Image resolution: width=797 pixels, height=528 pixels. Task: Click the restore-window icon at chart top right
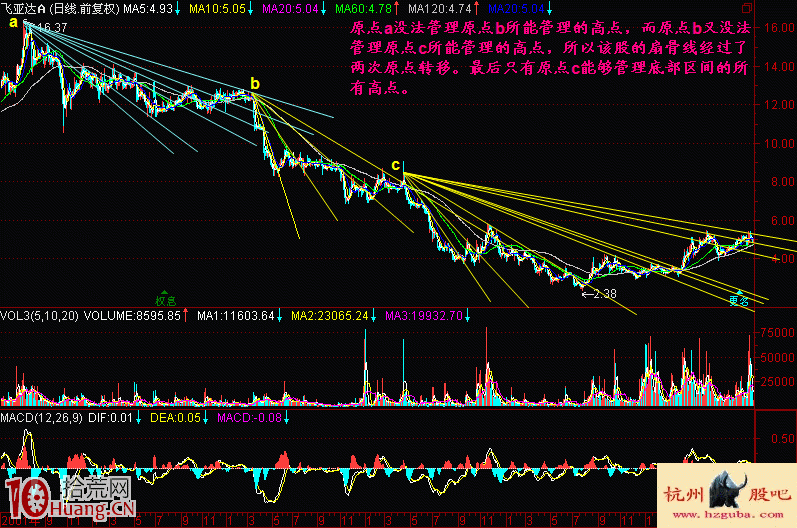click(x=747, y=8)
